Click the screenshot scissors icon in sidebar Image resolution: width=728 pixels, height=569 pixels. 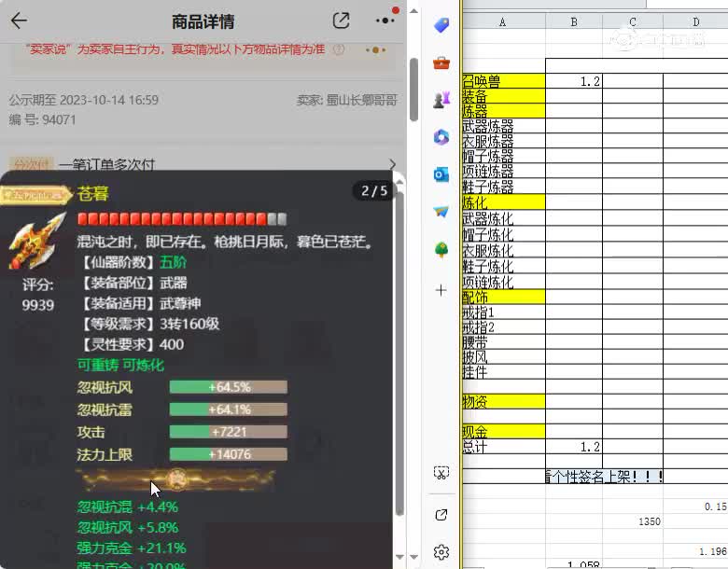coord(441,473)
